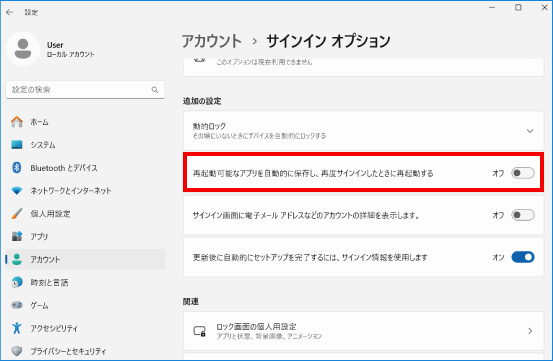
Task: Select Bluetooth とデバイス category
Action: (85, 167)
